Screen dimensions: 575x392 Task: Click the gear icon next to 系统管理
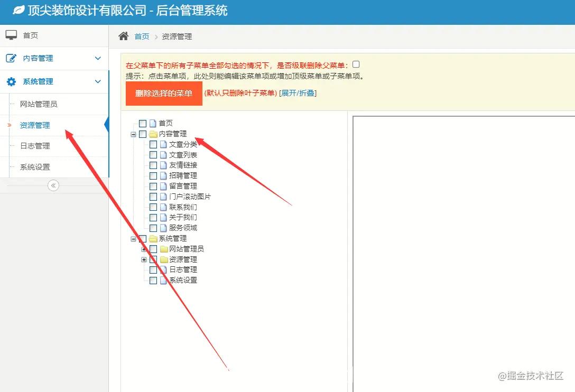coord(11,81)
